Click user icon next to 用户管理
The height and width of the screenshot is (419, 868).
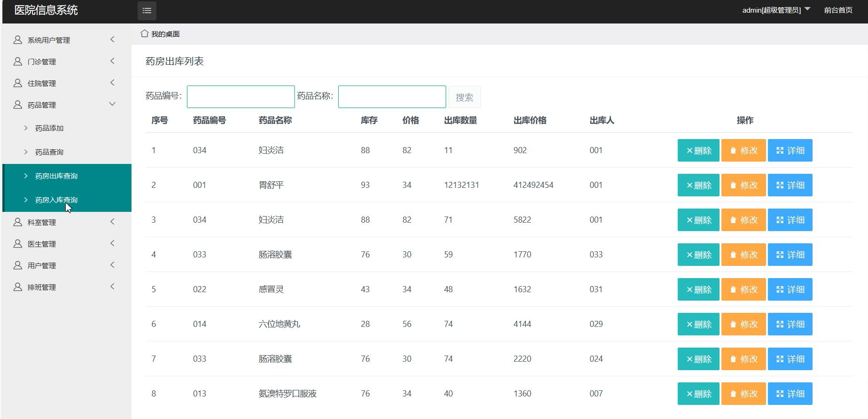pyautogui.click(x=18, y=265)
